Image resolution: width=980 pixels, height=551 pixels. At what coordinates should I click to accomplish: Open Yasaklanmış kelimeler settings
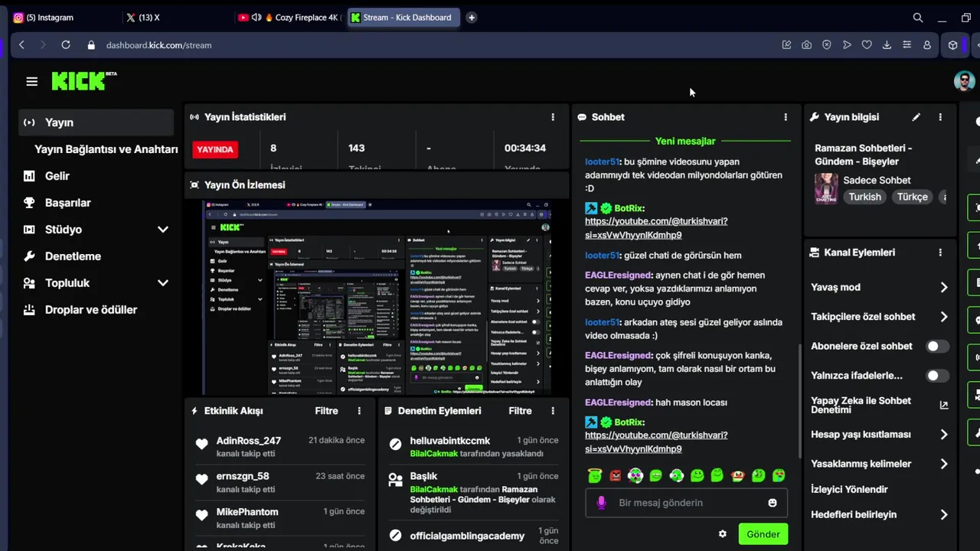(x=880, y=464)
